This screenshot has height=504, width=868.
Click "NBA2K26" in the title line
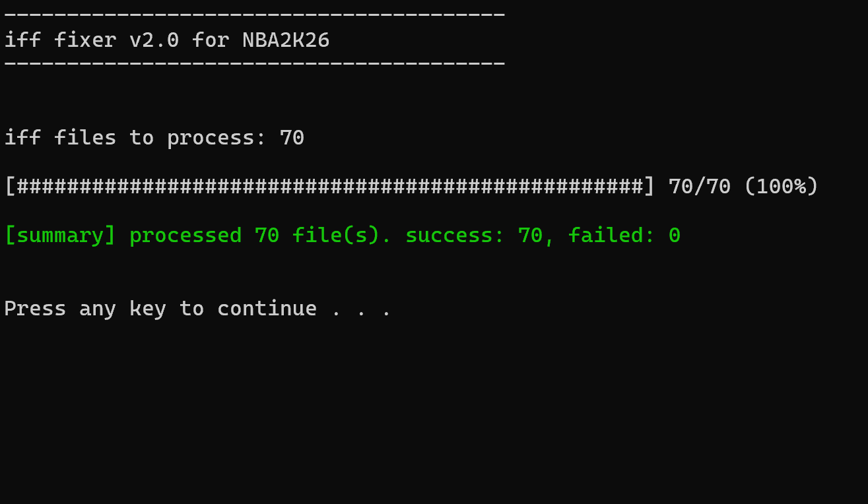(286, 41)
